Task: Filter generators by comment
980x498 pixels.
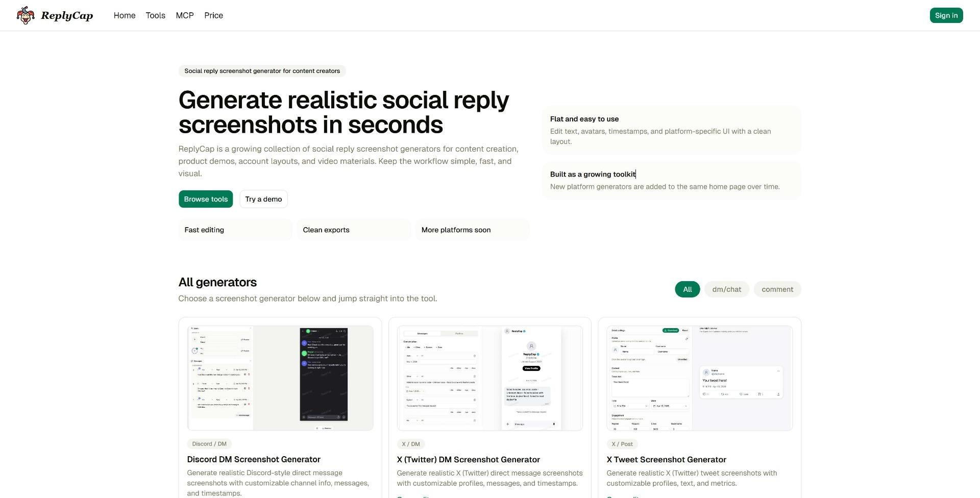Action: coord(777,289)
